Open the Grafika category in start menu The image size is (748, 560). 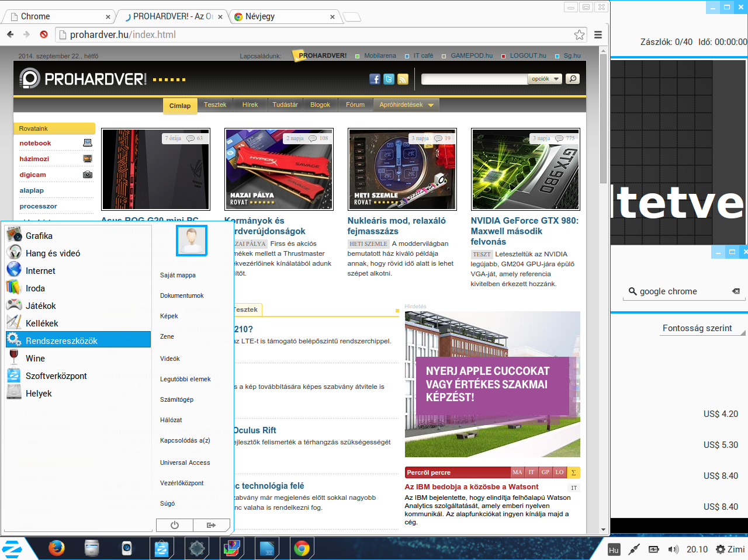pyautogui.click(x=78, y=236)
